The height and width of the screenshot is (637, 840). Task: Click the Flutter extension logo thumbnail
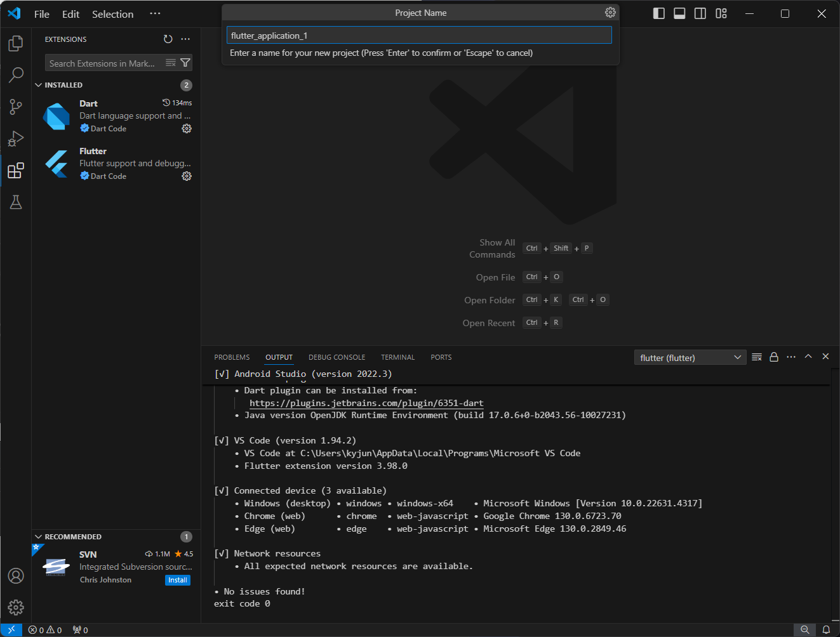pos(57,164)
